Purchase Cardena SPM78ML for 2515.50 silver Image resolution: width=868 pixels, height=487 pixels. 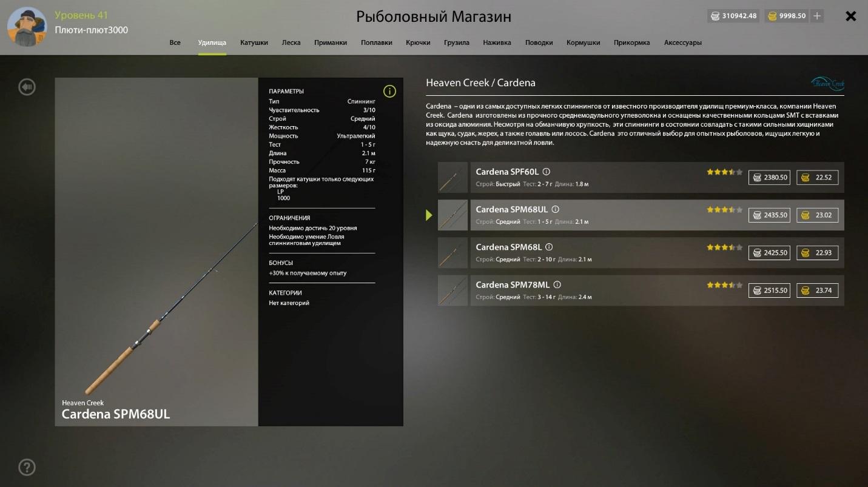769,291
